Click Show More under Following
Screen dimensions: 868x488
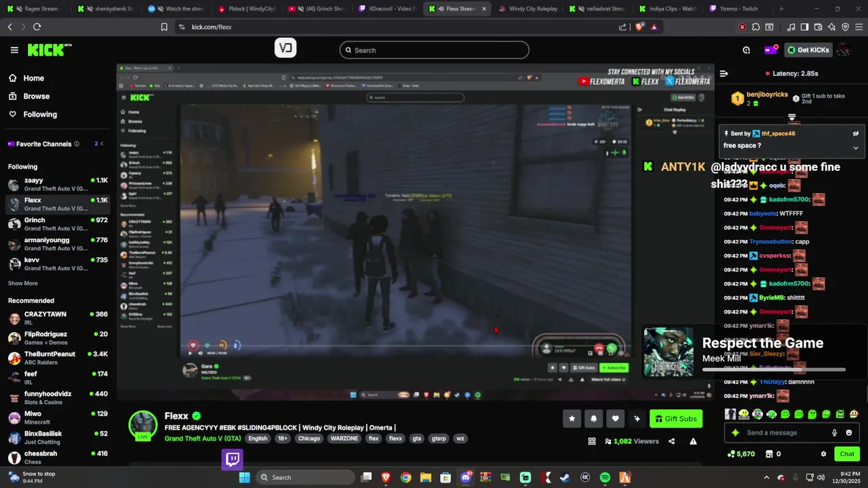click(x=23, y=283)
